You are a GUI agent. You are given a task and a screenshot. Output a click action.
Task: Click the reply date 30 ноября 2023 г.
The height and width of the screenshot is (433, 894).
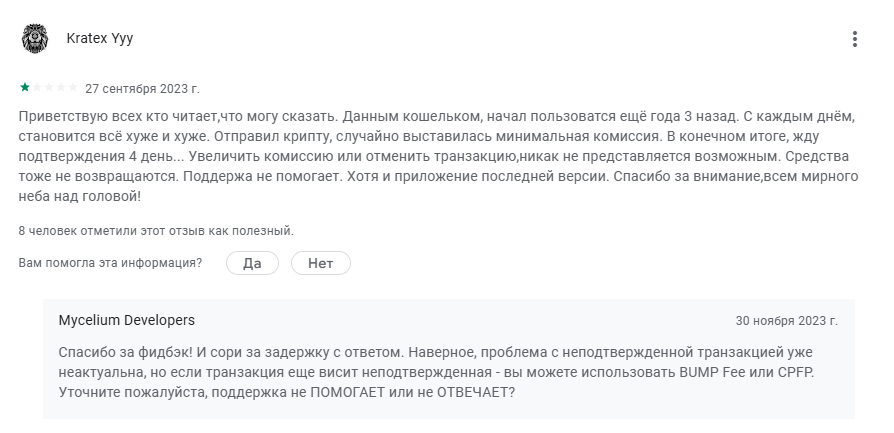786,321
